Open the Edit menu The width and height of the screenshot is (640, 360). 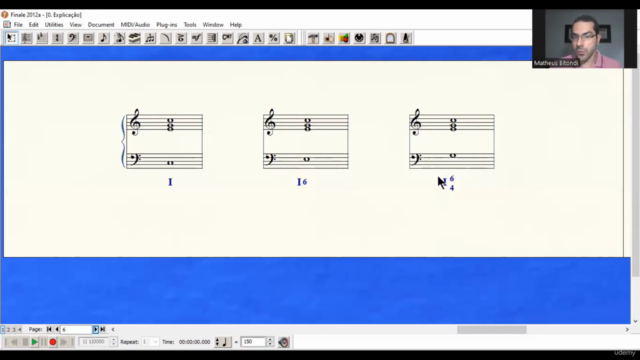click(33, 24)
